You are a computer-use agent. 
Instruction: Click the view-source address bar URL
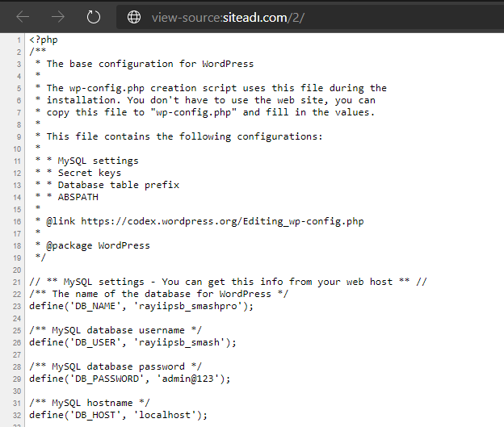point(228,17)
